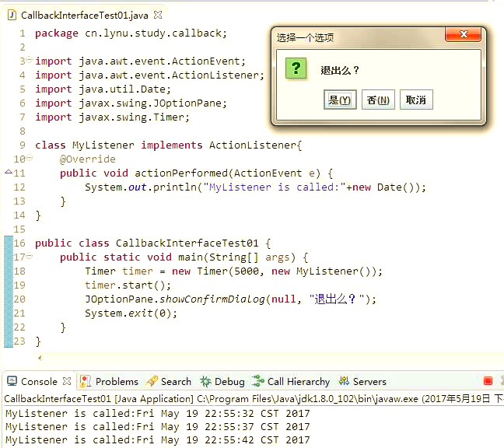
Task: Click 'import javax.swing.Timer;' on line 7
Action: (112, 117)
